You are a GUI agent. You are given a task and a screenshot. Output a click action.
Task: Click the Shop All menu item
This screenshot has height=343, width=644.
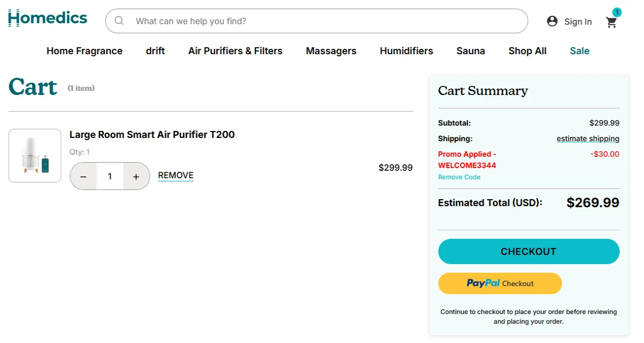tap(528, 51)
